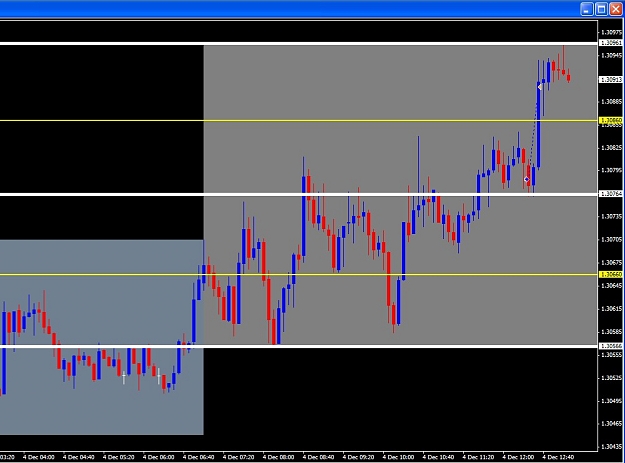This screenshot has width=625, height=463.
Task: Click the 4 Dec 04:00 time label
Action: click(39, 457)
